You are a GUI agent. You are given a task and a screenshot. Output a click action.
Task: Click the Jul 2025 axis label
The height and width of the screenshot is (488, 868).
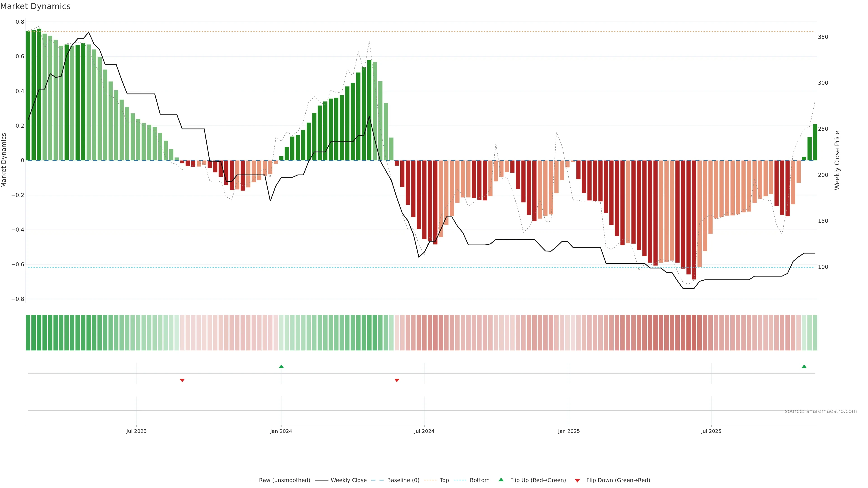point(711,431)
